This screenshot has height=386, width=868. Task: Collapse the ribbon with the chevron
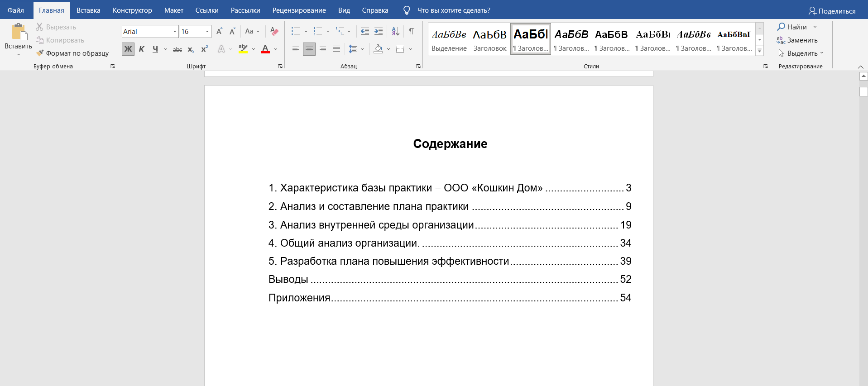[x=861, y=67]
